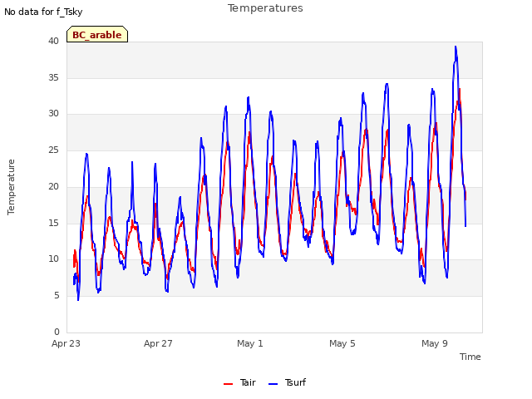Click the 'No data for f_Tsky' message
The height and width of the screenshot is (399, 532).
point(43,12)
